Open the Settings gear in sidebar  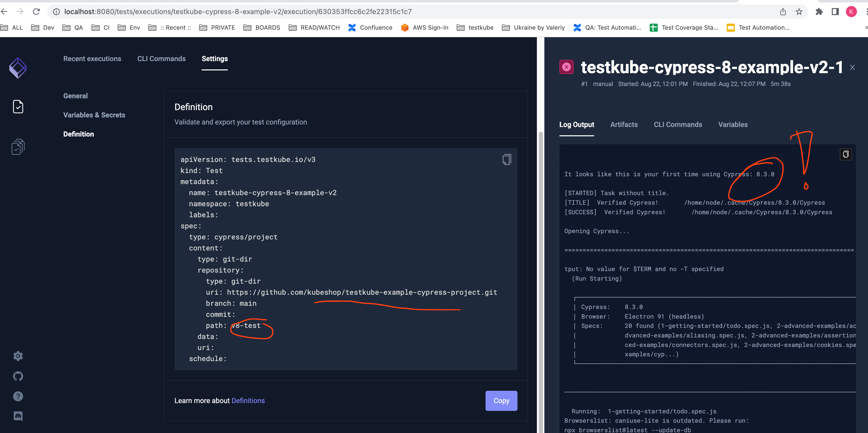pyautogui.click(x=18, y=356)
